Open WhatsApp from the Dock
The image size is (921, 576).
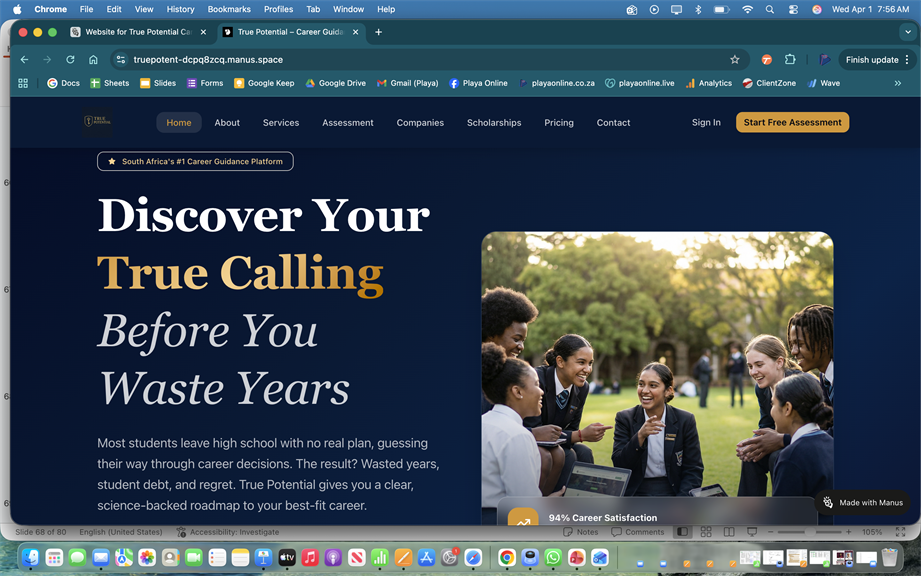(553, 557)
